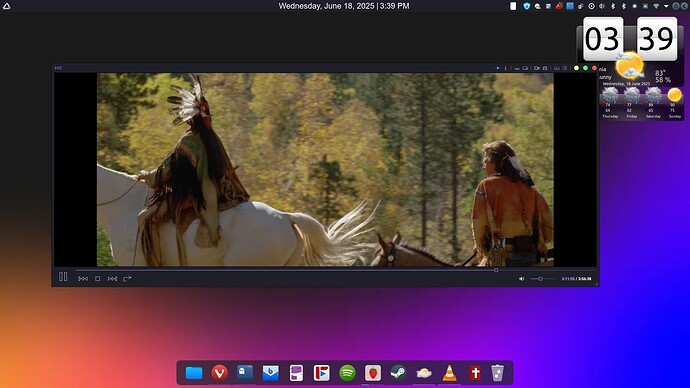The image size is (690, 388).
Task: Open the ghost file manager dock icon
Action: tap(245, 373)
